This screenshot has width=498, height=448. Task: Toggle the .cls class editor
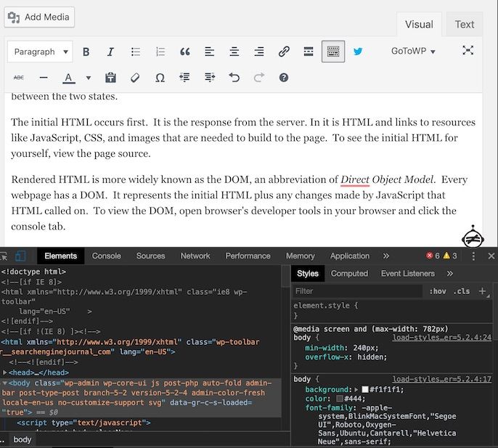tap(461, 291)
